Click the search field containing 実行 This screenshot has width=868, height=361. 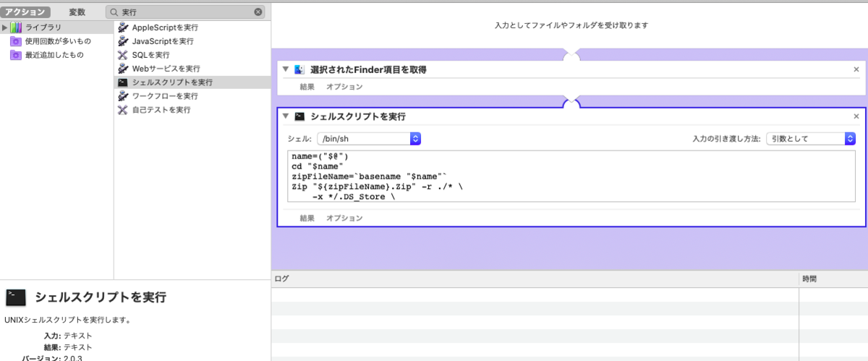(x=185, y=12)
